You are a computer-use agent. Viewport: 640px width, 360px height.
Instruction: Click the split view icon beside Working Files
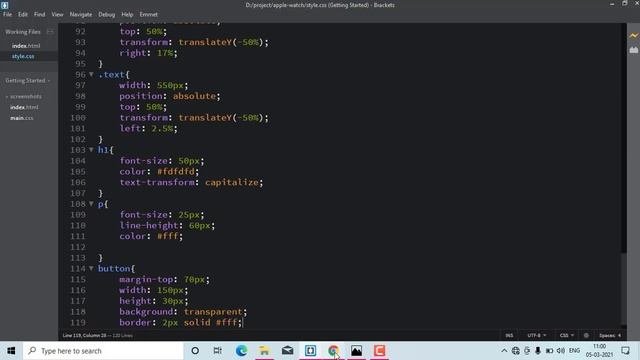tap(50, 31)
